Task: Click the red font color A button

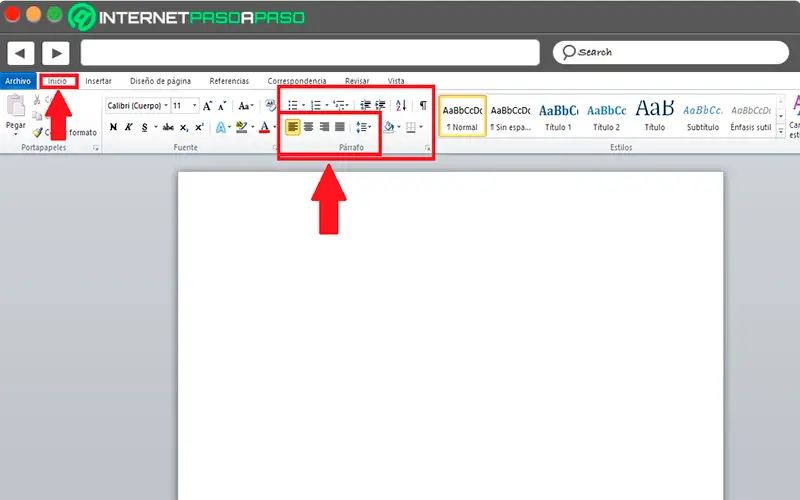Action: [x=264, y=127]
